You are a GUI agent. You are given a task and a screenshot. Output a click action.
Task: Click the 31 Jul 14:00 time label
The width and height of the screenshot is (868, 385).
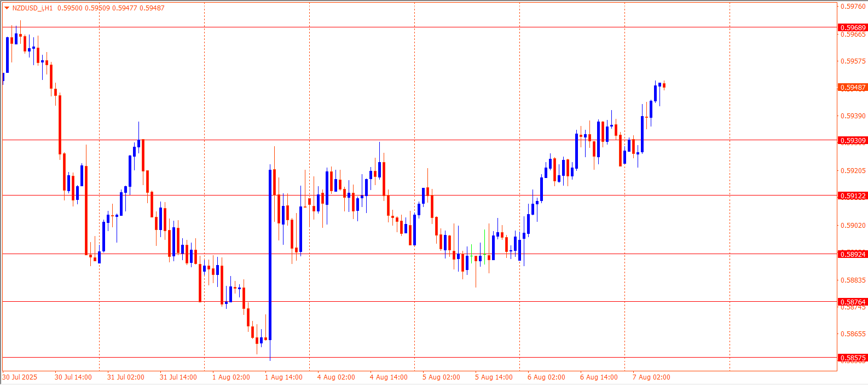click(x=178, y=377)
